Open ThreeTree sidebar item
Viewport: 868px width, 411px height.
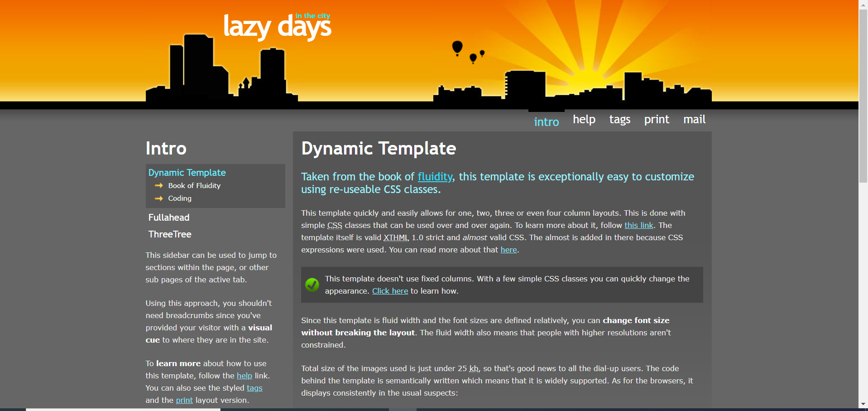pyautogui.click(x=170, y=234)
